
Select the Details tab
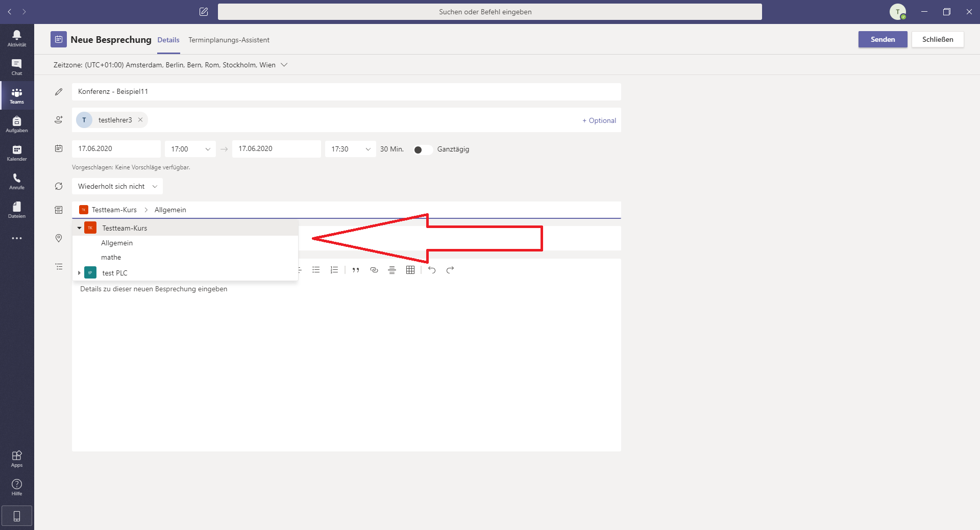click(x=168, y=40)
